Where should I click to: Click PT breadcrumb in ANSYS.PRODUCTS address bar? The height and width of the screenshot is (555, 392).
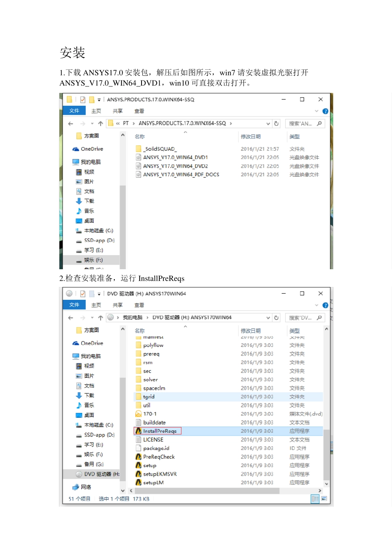coord(126,123)
